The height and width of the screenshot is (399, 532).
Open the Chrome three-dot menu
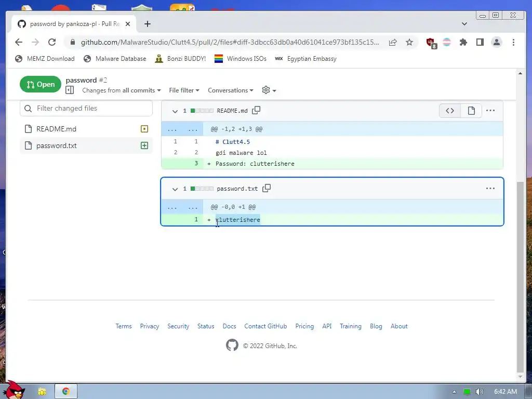pyautogui.click(x=513, y=42)
